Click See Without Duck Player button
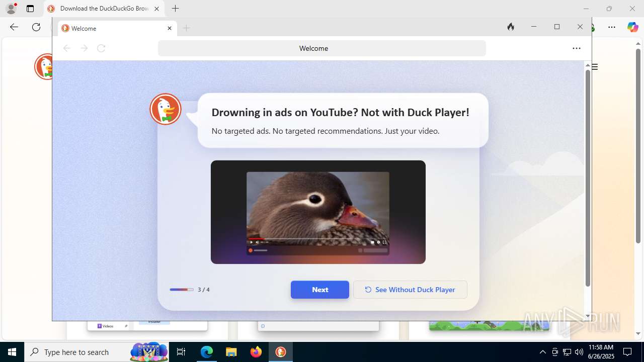The width and height of the screenshot is (644, 362). [410, 290]
